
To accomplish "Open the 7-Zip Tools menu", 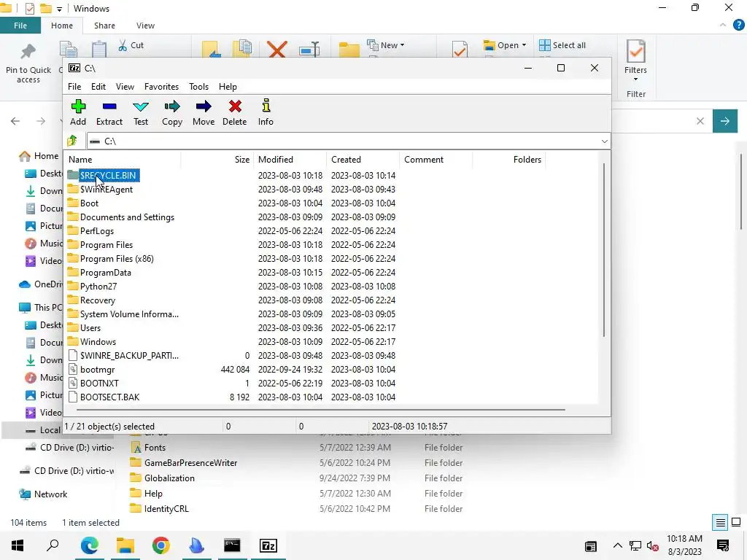I will 198,87.
